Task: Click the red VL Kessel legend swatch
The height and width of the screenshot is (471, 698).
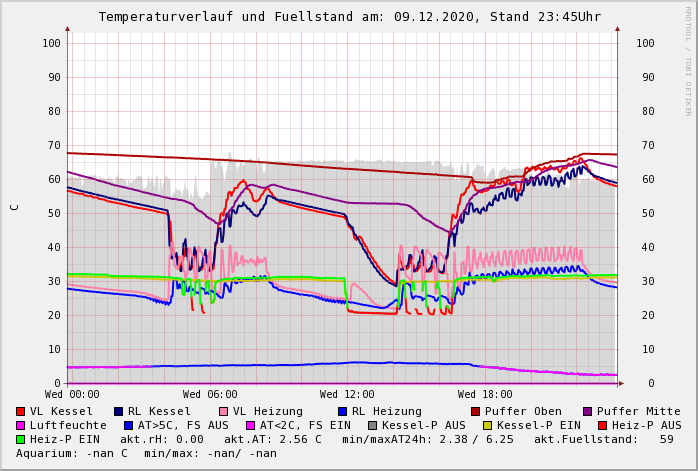Action: (x=21, y=411)
